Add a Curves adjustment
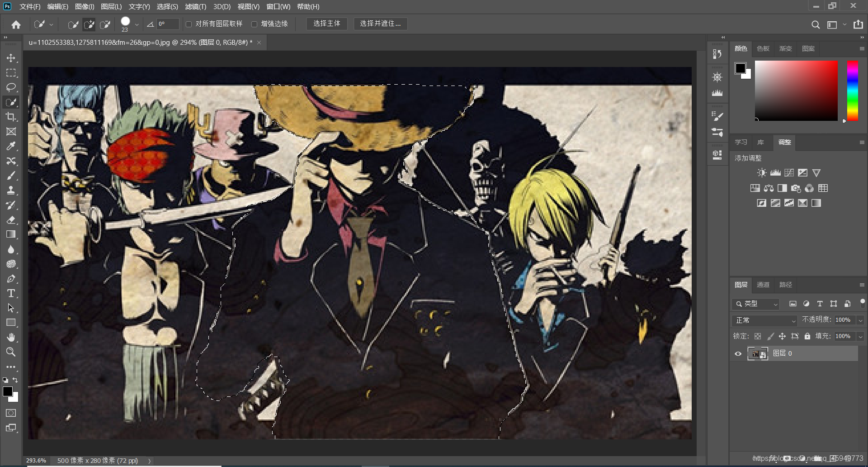The width and height of the screenshot is (868, 467). click(789, 172)
